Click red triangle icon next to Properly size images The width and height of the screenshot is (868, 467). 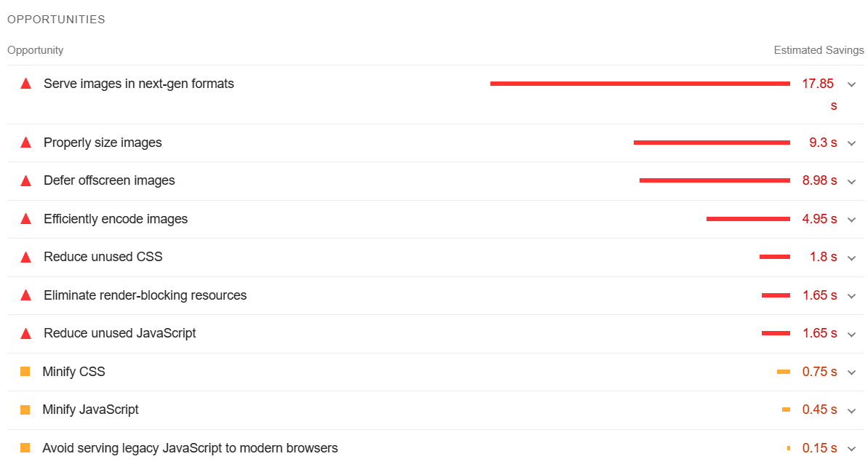[25, 143]
